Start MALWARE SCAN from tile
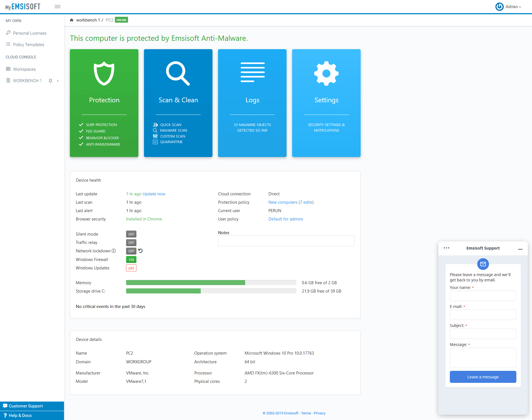This screenshot has height=420, width=532. click(174, 130)
